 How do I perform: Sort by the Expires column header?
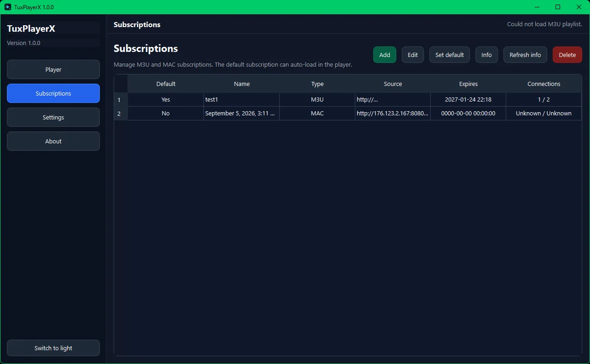pyautogui.click(x=468, y=84)
